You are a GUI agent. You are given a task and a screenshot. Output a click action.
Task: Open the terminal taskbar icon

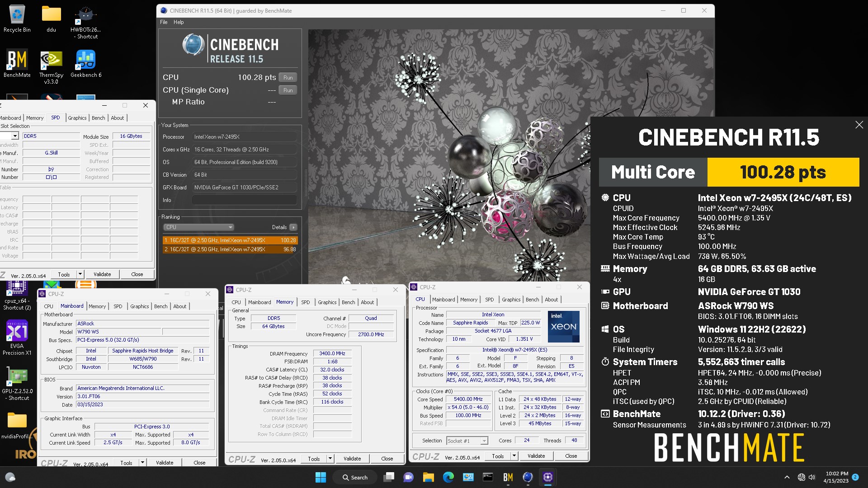pos(488,477)
